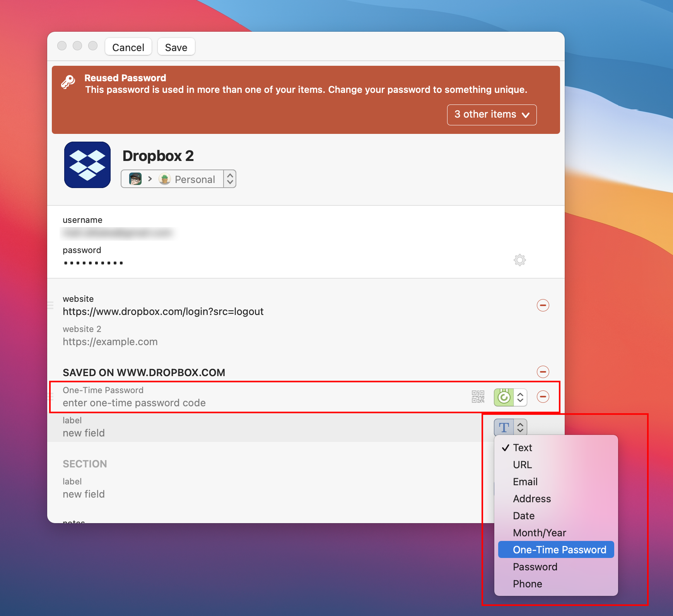
Task: Remove the website field with minus icon
Action: click(x=543, y=305)
